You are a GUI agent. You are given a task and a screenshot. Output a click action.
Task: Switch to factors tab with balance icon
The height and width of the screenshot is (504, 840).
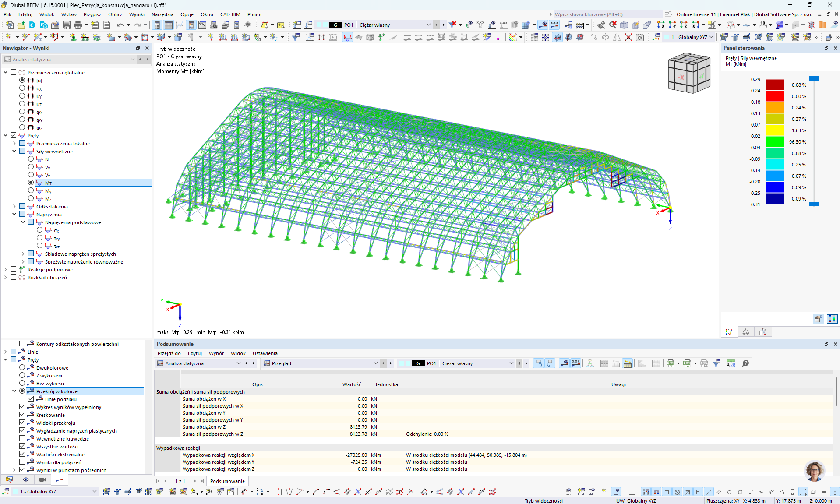click(x=746, y=332)
